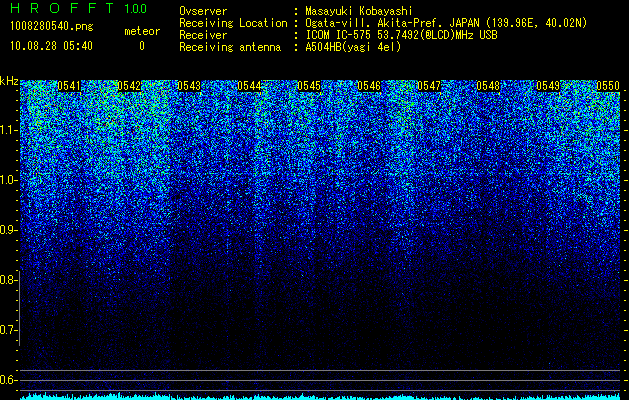Click the 0.7 kHz axis label

(x=8, y=330)
